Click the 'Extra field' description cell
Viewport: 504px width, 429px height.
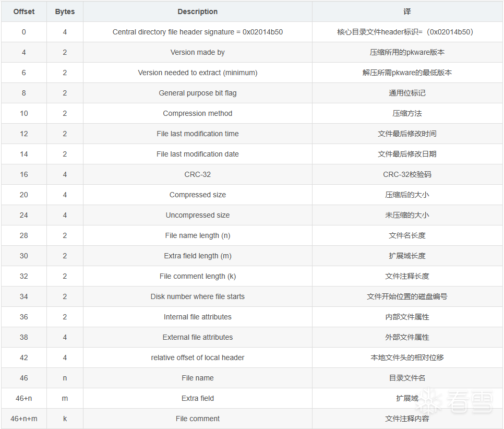198,398
